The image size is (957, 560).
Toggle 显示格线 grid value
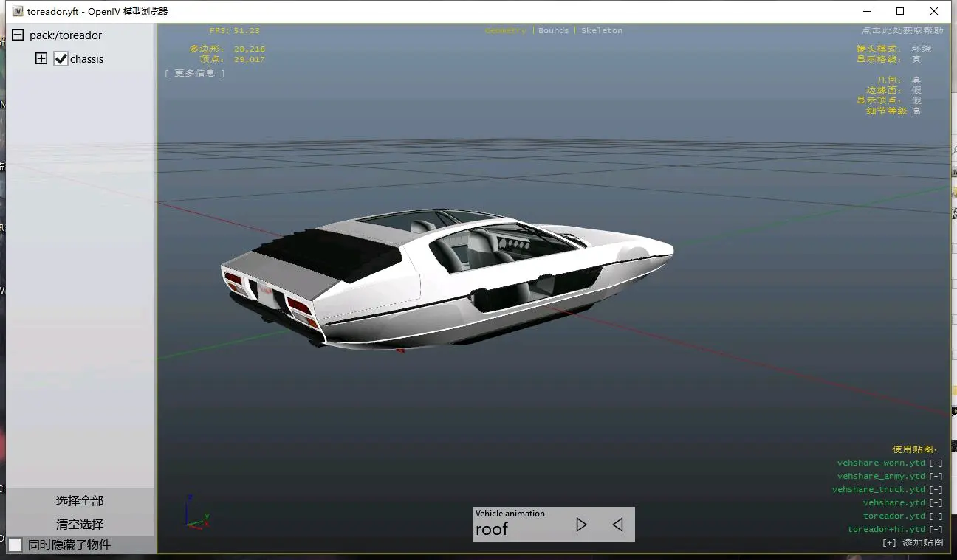coord(916,59)
